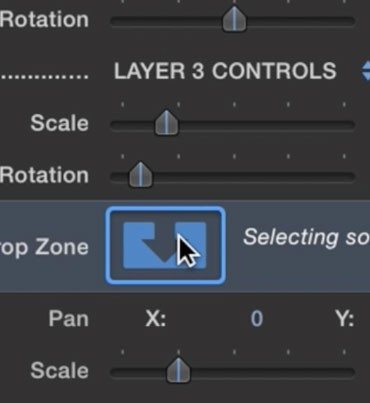This screenshot has height=403, width=370.
Task: Click the Pan Y: label
Action: tap(345, 319)
